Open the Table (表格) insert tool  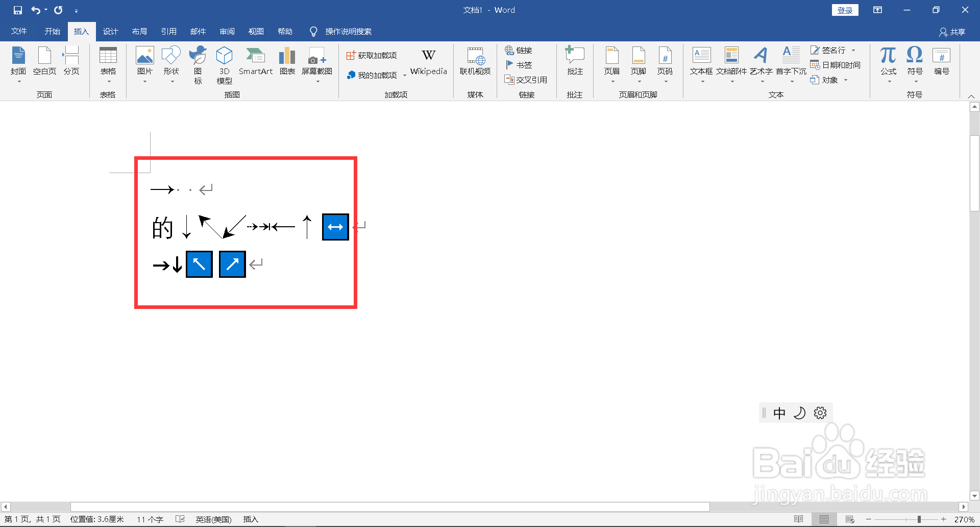[x=108, y=65]
